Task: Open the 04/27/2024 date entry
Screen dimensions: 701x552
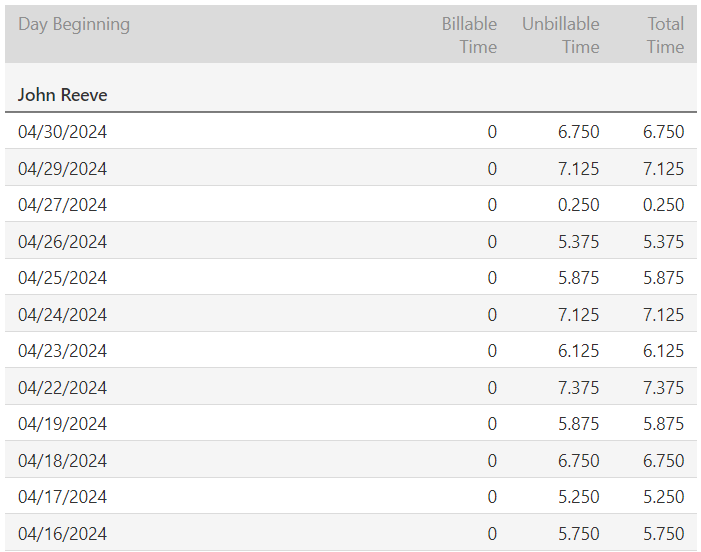Action: coord(62,205)
